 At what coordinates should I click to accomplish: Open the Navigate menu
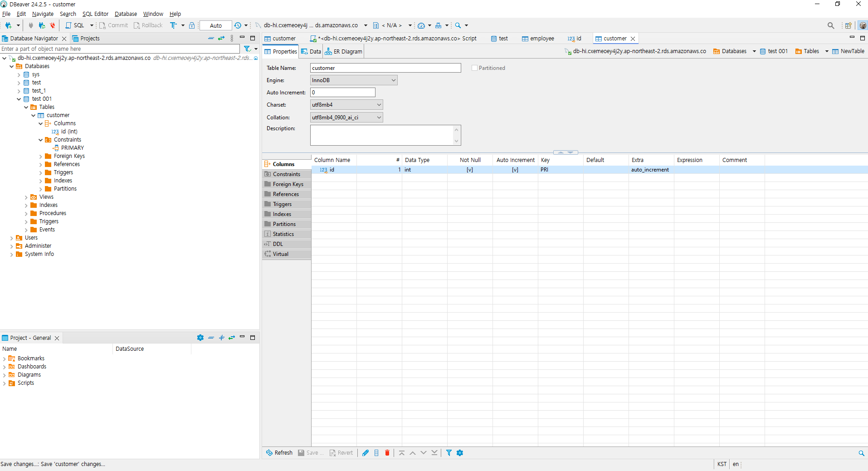coord(43,14)
